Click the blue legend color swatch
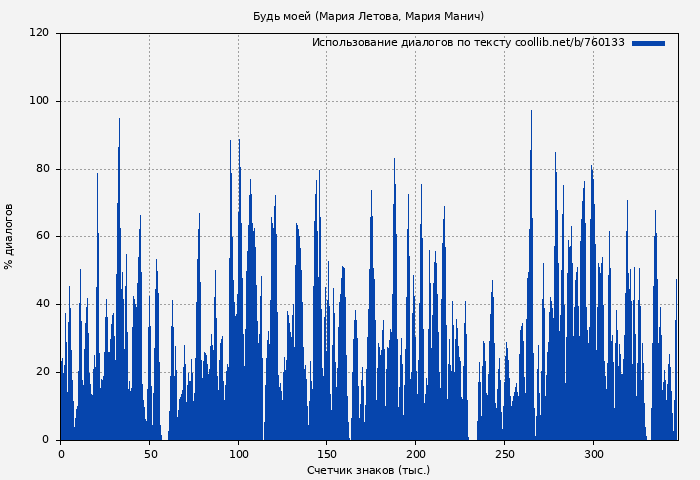Screen dimensions: 700x480 pyautogui.click(x=648, y=43)
